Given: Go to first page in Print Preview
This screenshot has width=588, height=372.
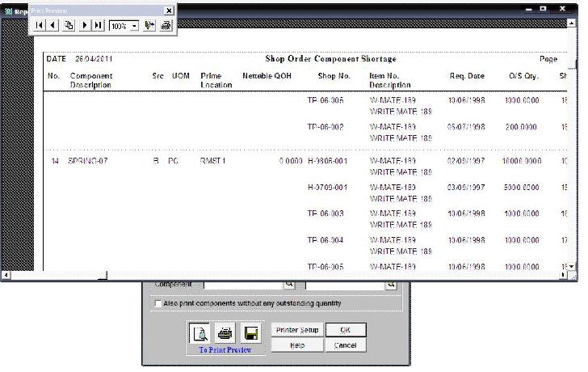Looking at the screenshot, I should coord(39,25).
